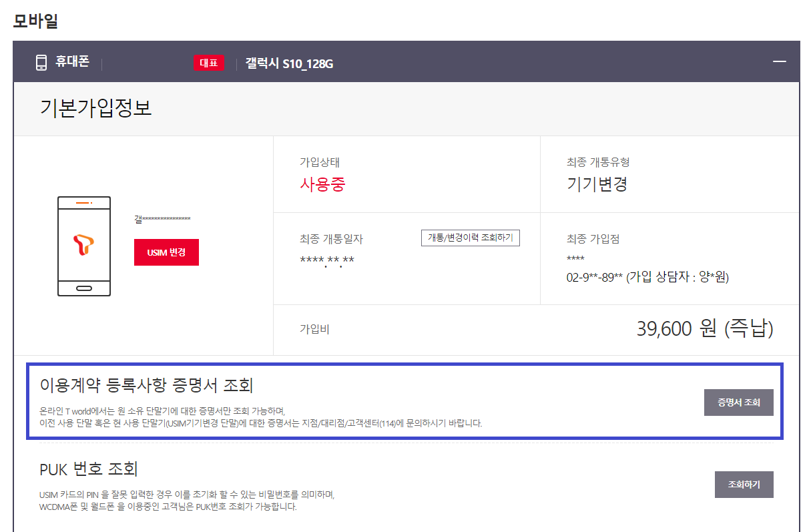
Task: Click the 가입상태 label
Action: click(x=320, y=162)
